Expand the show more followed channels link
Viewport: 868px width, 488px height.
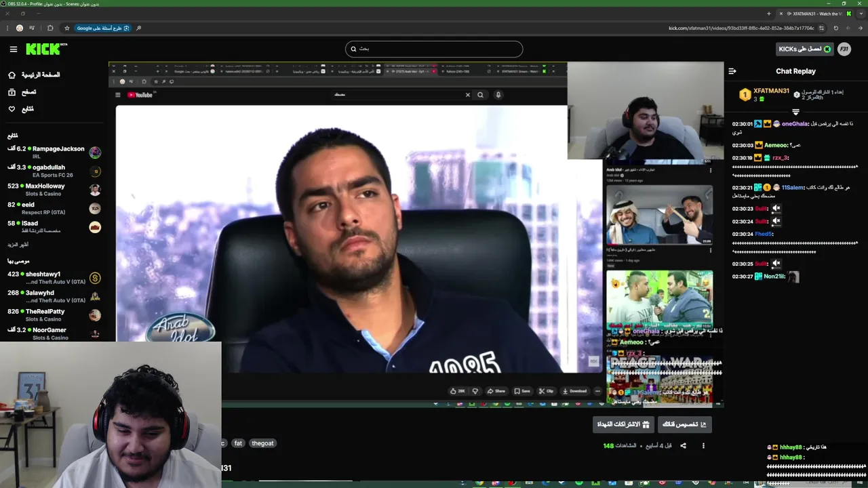pyautogui.click(x=18, y=245)
